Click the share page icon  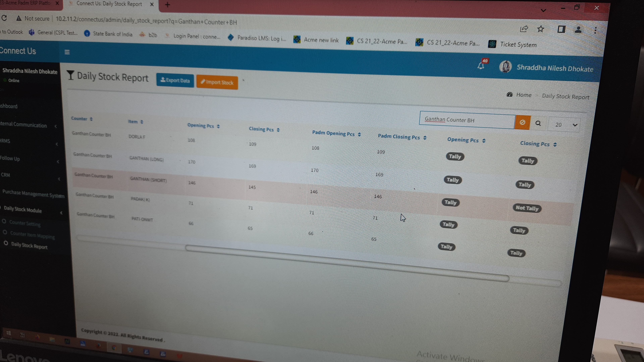coord(524,29)
